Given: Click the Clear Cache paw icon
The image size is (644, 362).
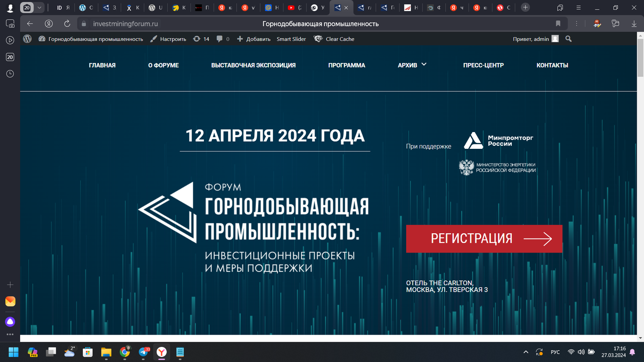Looking at the screenshot, I should (x=318, y=39).
